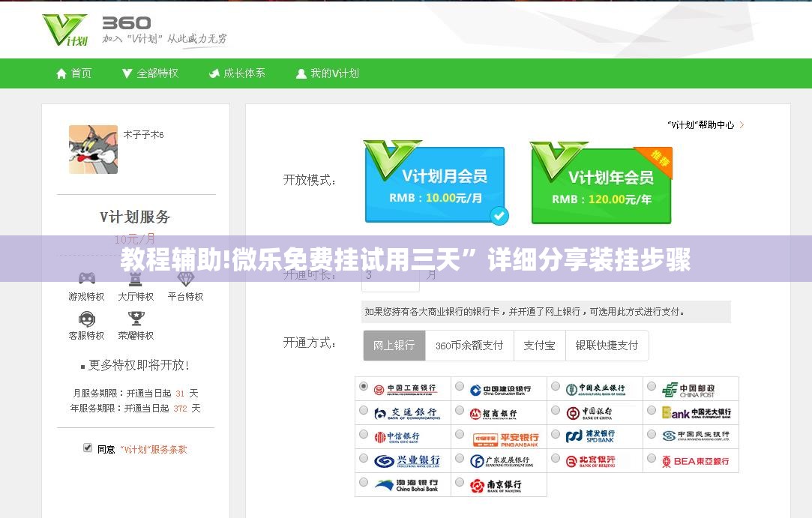This screenshot has width=812, height=518.
Task: Select the V计划月会员 10.00元/月 plan
Action: pos(435,182)
